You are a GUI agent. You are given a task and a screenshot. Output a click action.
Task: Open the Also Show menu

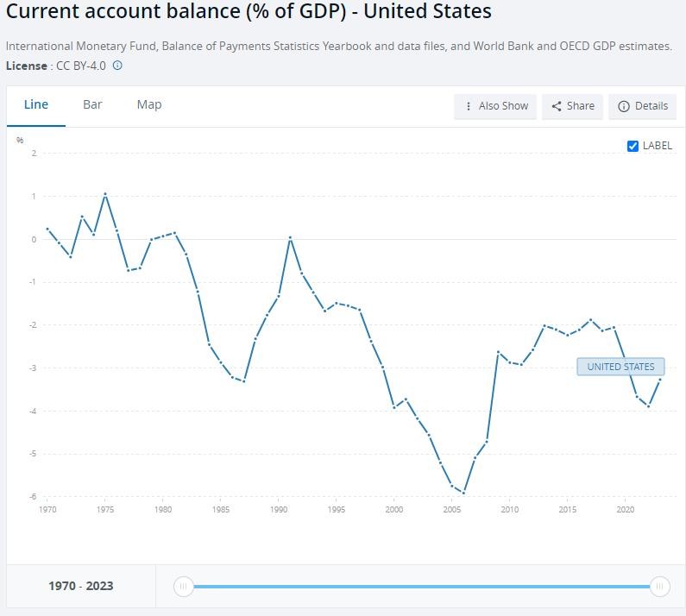[496, 106]
